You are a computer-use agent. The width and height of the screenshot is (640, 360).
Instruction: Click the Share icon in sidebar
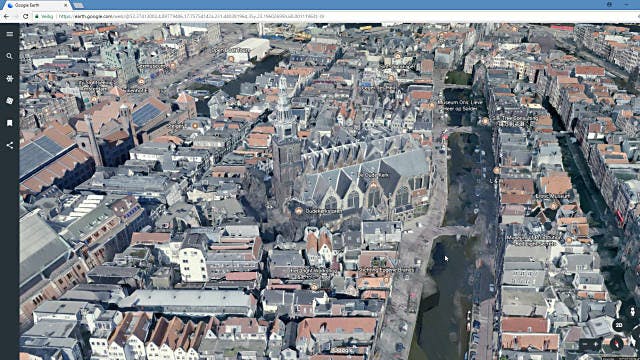click(x=10, y=145)
